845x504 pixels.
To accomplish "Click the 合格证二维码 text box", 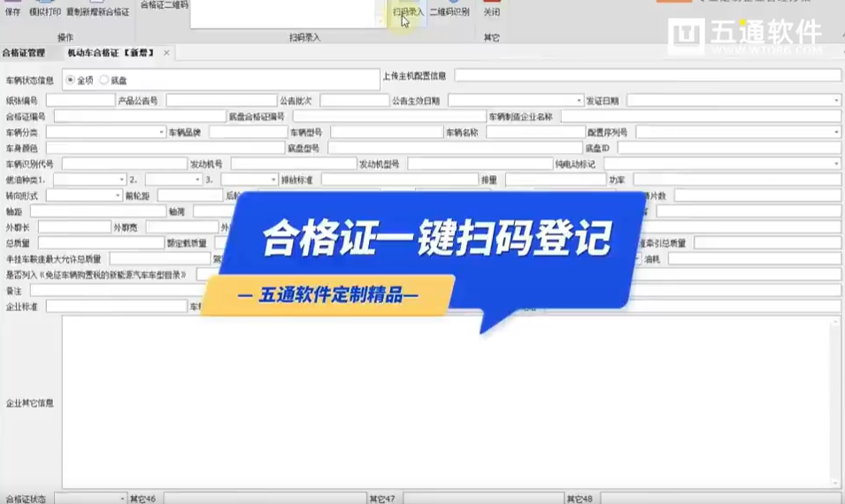I will [283, 13].
